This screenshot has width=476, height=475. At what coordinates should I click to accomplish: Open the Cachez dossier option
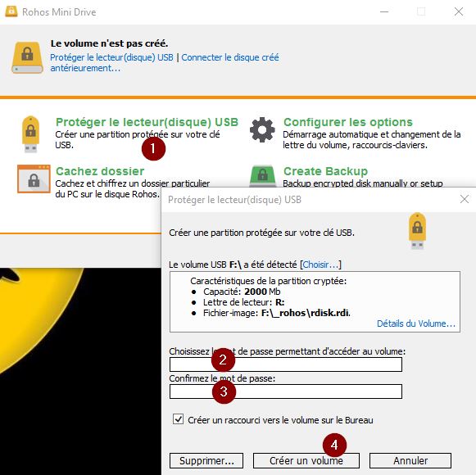pos(100,171)
